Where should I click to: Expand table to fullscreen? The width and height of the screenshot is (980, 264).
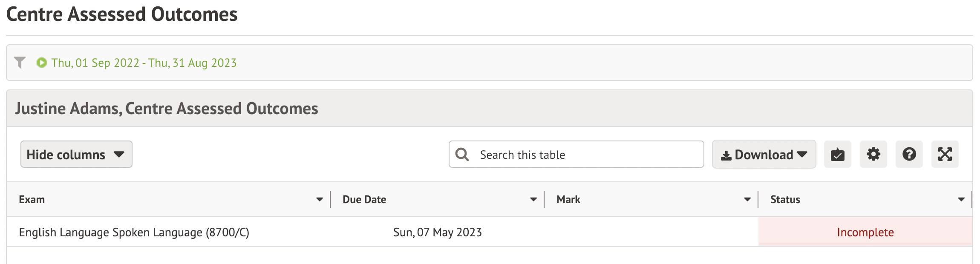945,154
